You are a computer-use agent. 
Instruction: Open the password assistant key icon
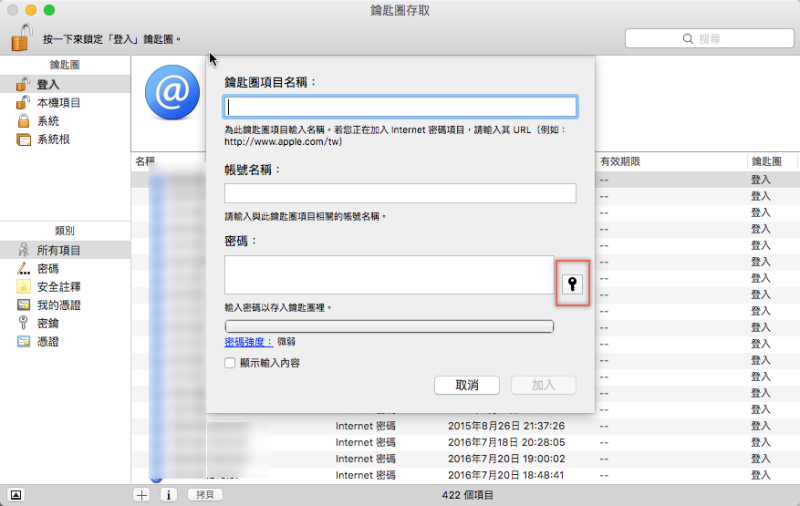click(x=572, y=284)
